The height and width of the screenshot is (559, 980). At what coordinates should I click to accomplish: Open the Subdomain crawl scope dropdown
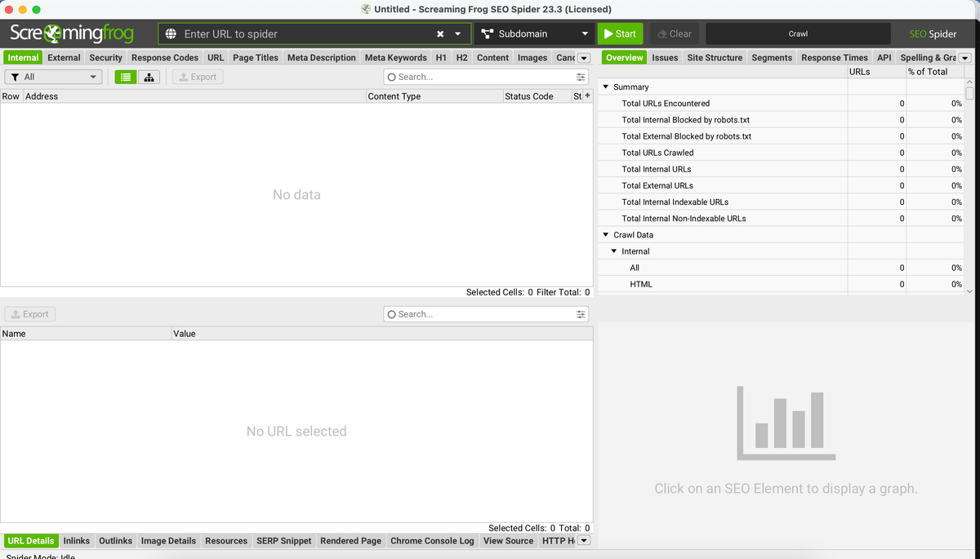[535, 33]
